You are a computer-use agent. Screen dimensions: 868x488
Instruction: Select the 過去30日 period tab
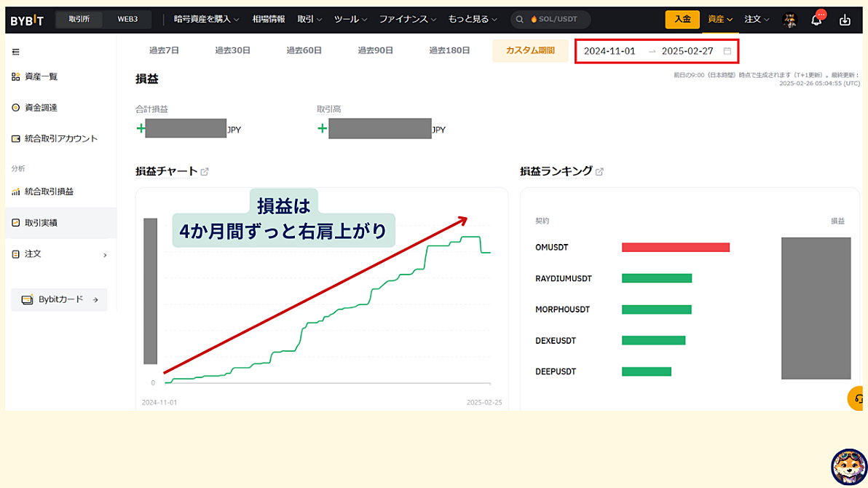click(232, 50)
